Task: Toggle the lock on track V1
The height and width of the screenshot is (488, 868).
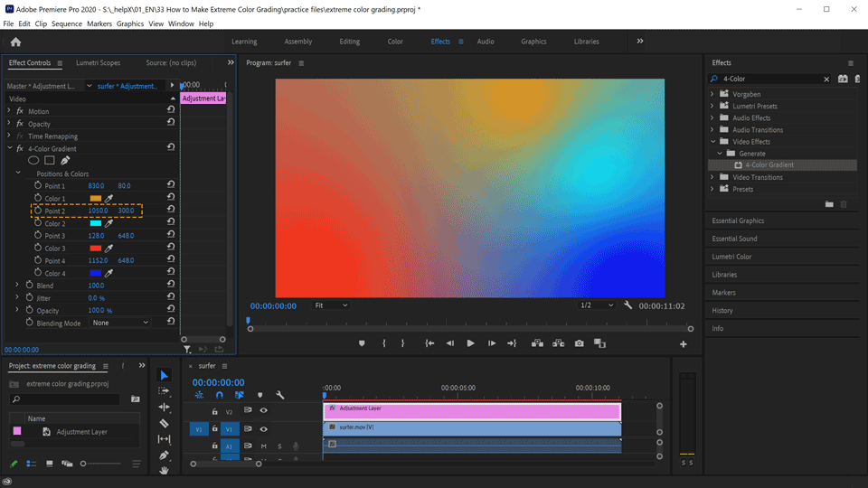Action: (214, 429)
